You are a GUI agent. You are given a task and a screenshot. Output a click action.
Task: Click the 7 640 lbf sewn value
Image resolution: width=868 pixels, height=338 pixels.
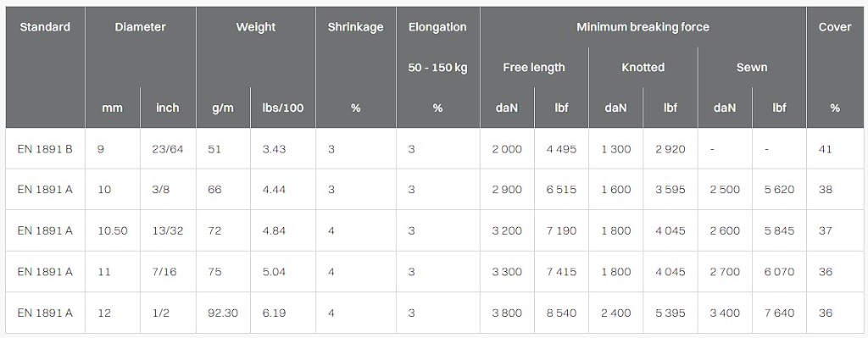(780, 313)
